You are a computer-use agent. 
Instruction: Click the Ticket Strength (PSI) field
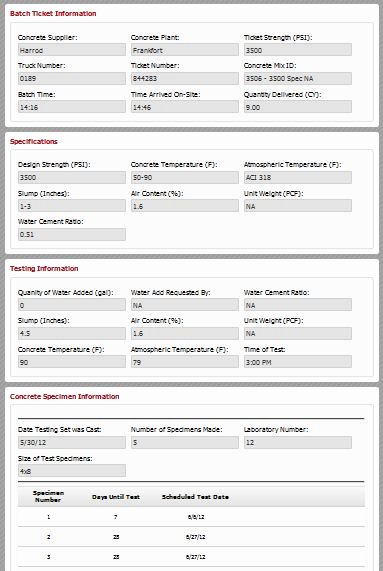point(297,50)
